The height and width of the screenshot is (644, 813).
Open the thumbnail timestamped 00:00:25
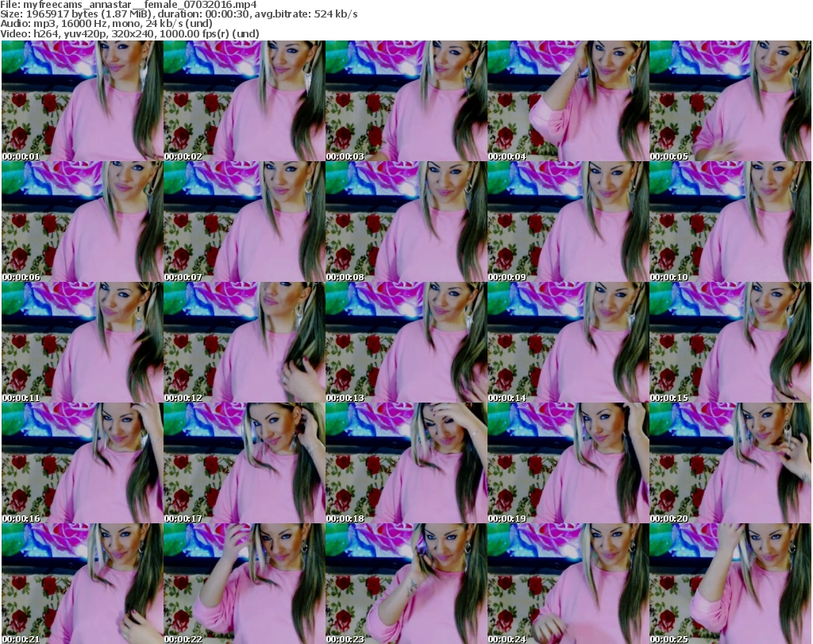730,584
